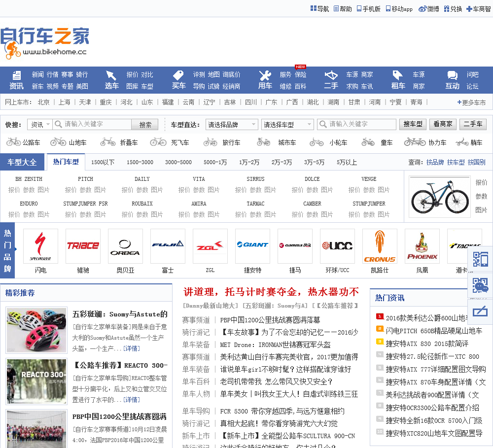The height and width of the screenshot is (448, 493).
Task: Switch to the 1万-2万 price tab
Action: pyautogui.click(x=249, y=162)
